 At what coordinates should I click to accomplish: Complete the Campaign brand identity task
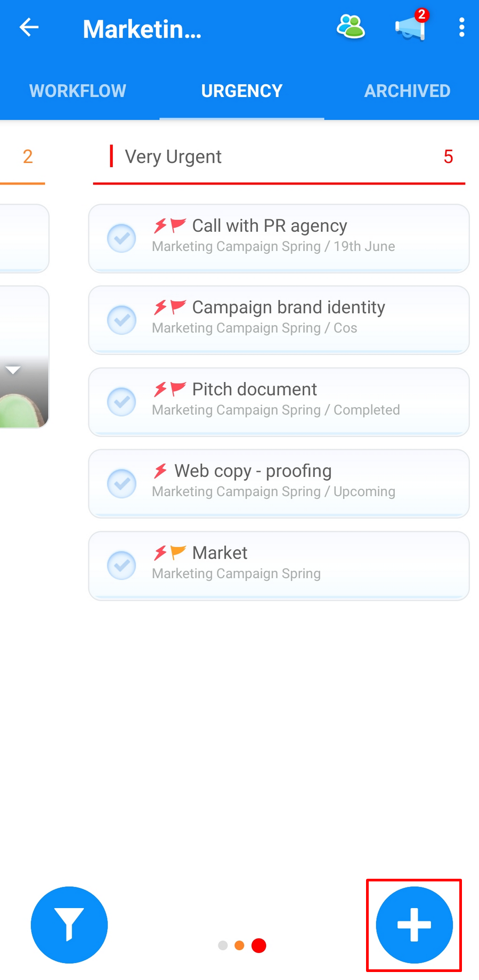click(x=121, y=320)
